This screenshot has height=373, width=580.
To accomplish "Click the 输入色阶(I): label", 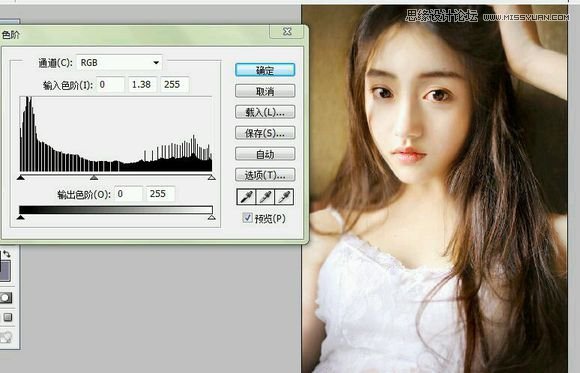I will click(68, 85).
